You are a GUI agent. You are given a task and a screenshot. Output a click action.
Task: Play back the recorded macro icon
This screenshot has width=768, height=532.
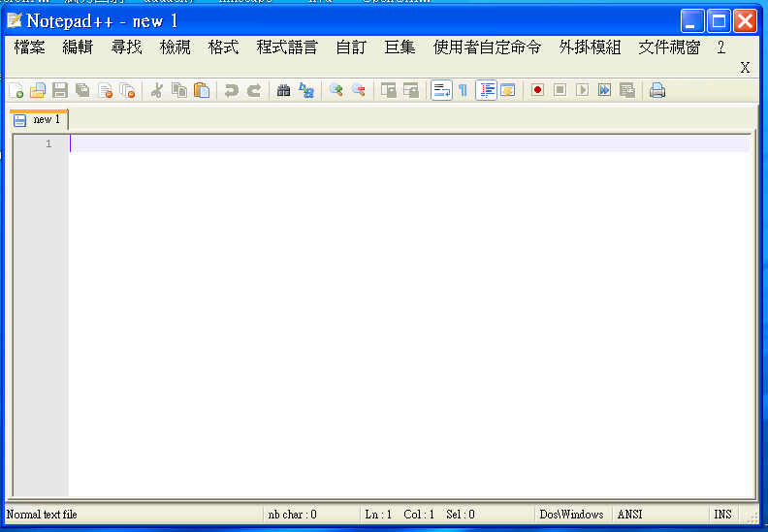coord(583,90)
